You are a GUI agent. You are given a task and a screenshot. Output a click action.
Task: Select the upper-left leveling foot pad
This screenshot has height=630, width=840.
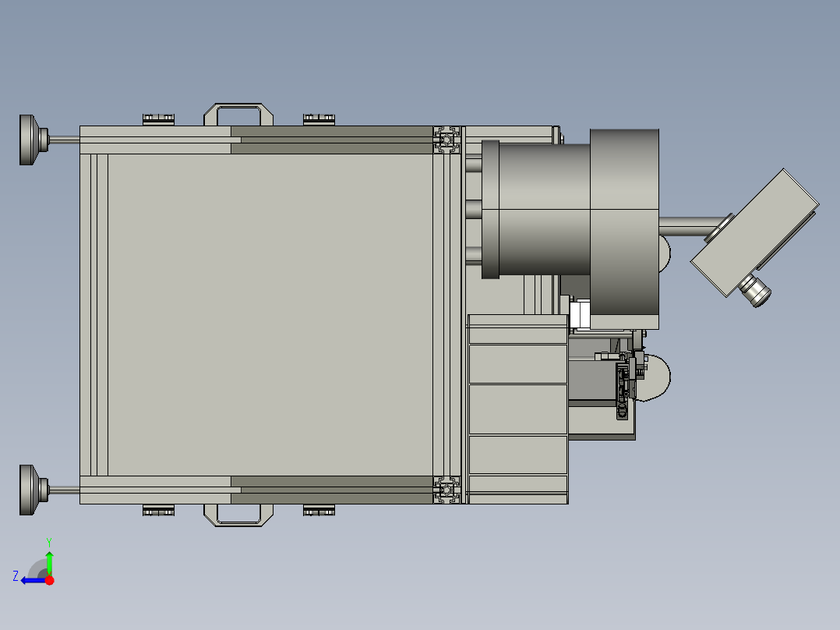point(34,140)
